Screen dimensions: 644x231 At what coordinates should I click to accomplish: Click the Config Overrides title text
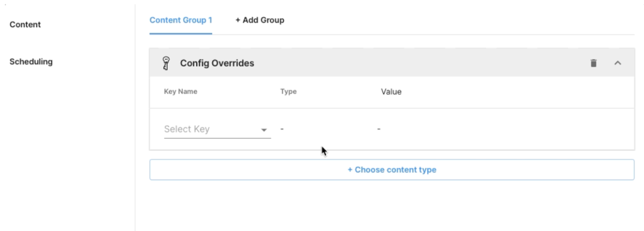click(217, 63)
